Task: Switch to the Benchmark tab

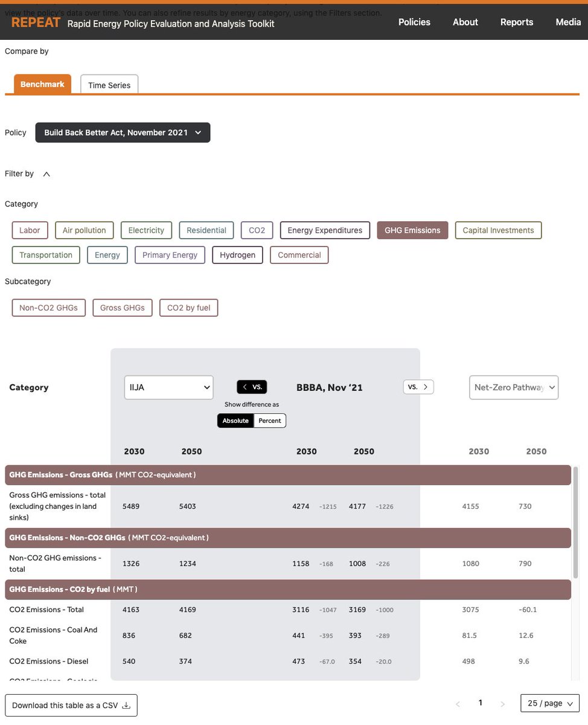Action: 42,84
